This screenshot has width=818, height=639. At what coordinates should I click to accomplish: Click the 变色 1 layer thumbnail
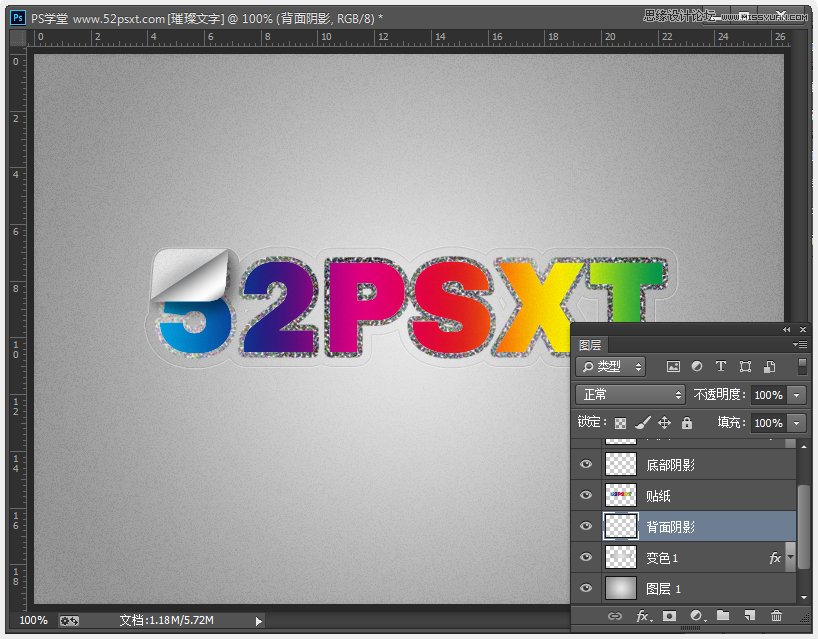[621, 557]
